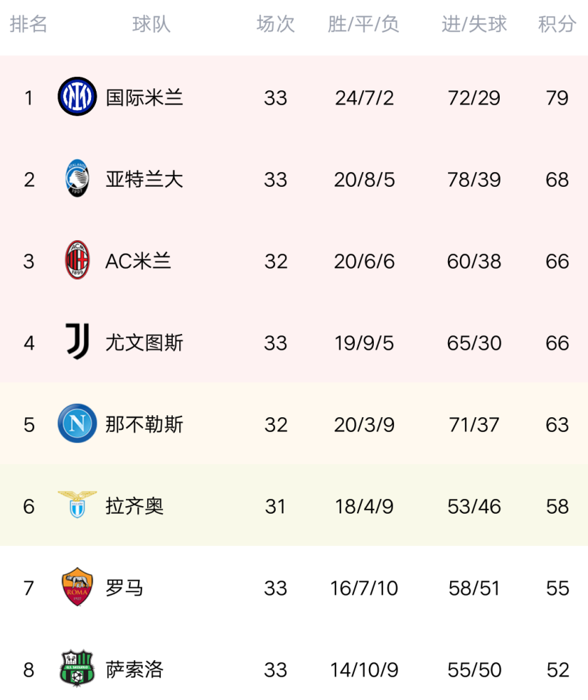Click the Sassuolo club crest
The width and height of the screenshot is (588, 700).
(x=76, y=669)
